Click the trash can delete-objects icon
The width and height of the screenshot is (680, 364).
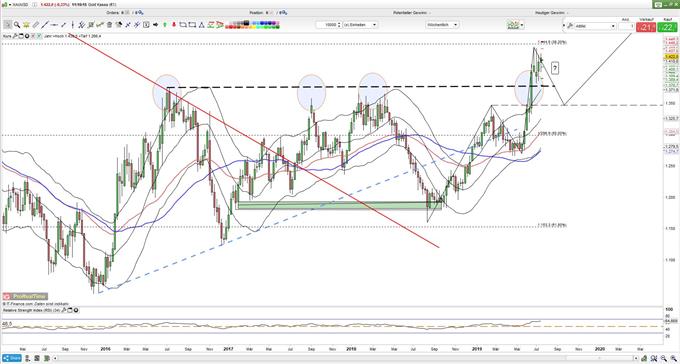pos(109,25)
